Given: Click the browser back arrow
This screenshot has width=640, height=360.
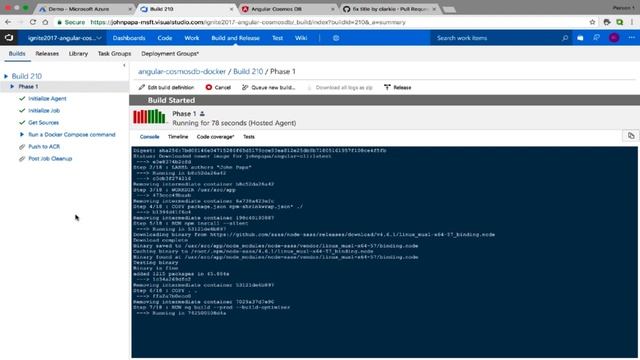Looking at the screenshot, I should 8,22.
